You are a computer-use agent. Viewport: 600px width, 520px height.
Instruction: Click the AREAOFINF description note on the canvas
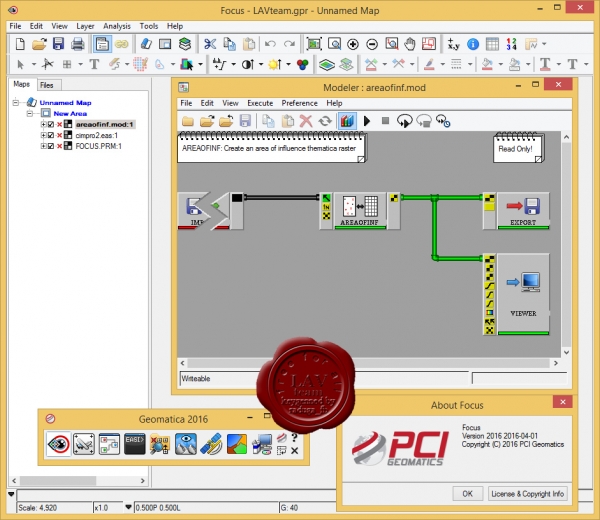pos(272,148)
